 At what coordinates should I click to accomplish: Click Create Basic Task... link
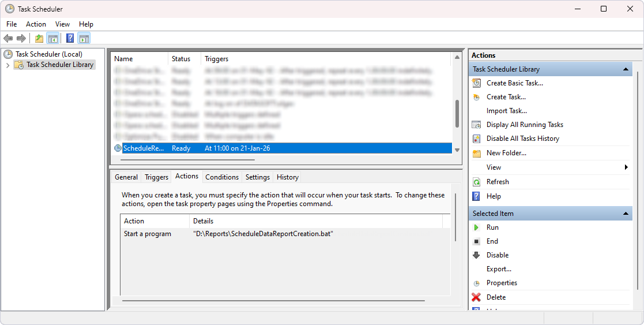click(x=515, y=83)
